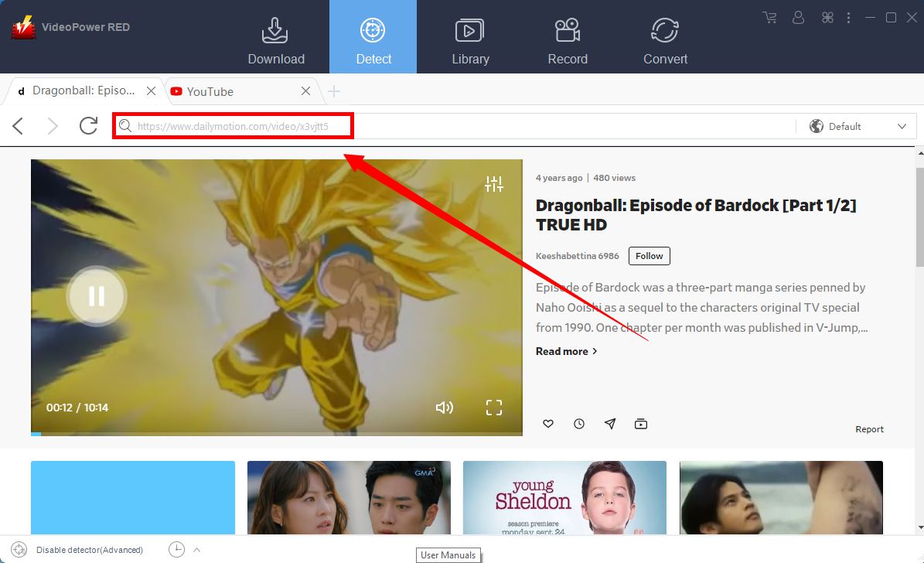Screen dimensions: 924x563
Task: Click the VideoPower RED logo
Action: (x=23, y=27)
